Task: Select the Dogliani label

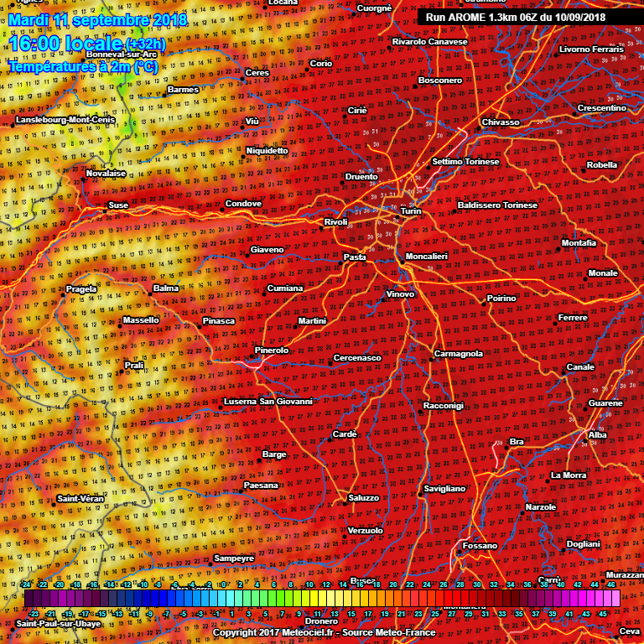Action: 584,544
